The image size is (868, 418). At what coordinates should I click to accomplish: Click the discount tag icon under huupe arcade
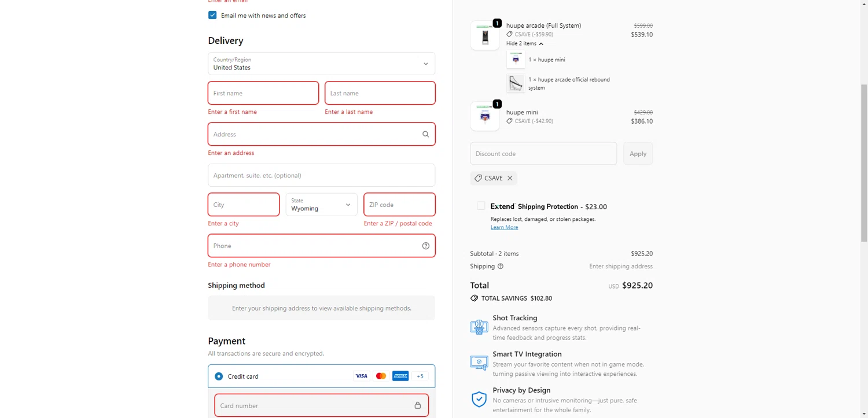coord(509,34)
